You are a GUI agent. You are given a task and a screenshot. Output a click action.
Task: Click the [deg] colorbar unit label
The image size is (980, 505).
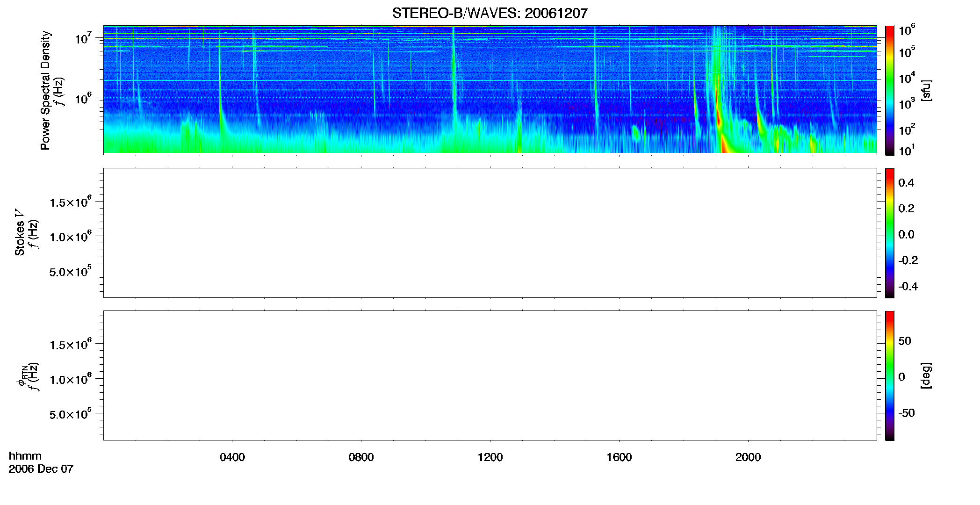pyautogui.click(x=926, y=375)
